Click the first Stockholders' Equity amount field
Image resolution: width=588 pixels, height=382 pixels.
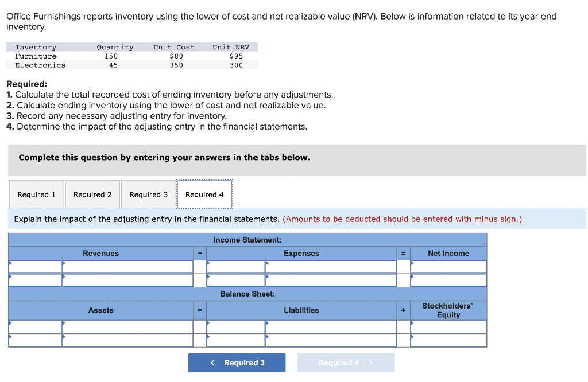pyautogui.click(x=448, y=326)
